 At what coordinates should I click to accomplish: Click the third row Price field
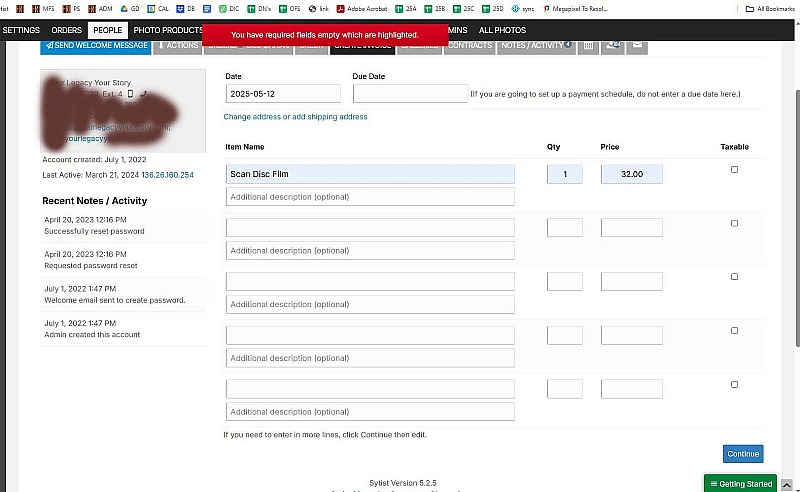(x=632, y=281)
